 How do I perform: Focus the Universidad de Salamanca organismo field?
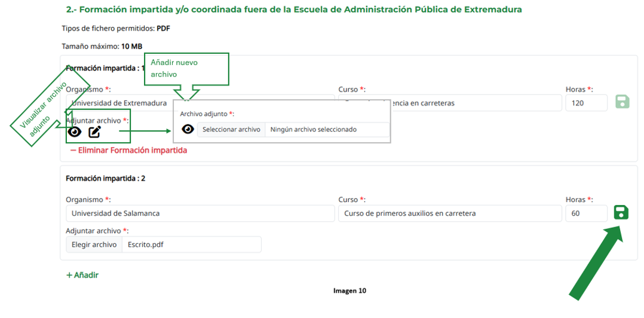pos(200,213)
